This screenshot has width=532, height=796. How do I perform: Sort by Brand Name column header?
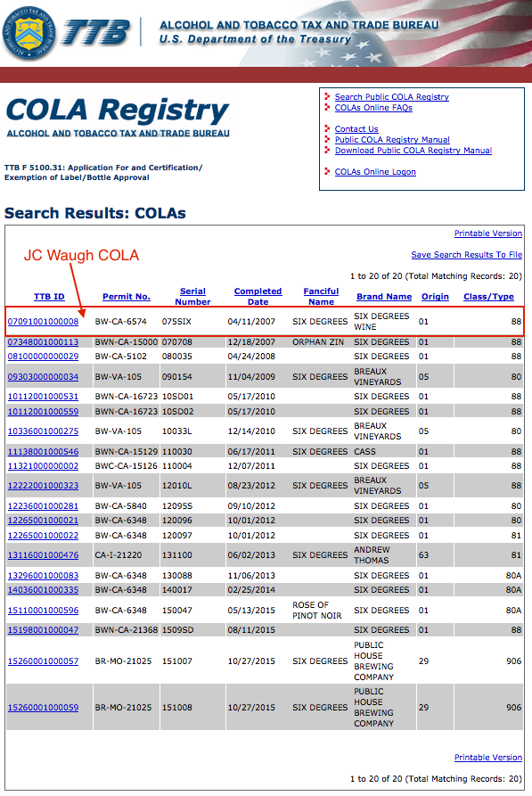pos(384,297)
